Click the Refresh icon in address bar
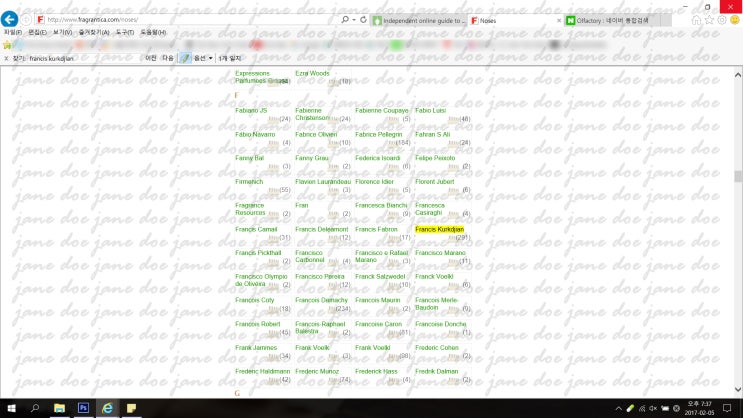The width and height of the screenshot is (743, 418). (363, 19)
